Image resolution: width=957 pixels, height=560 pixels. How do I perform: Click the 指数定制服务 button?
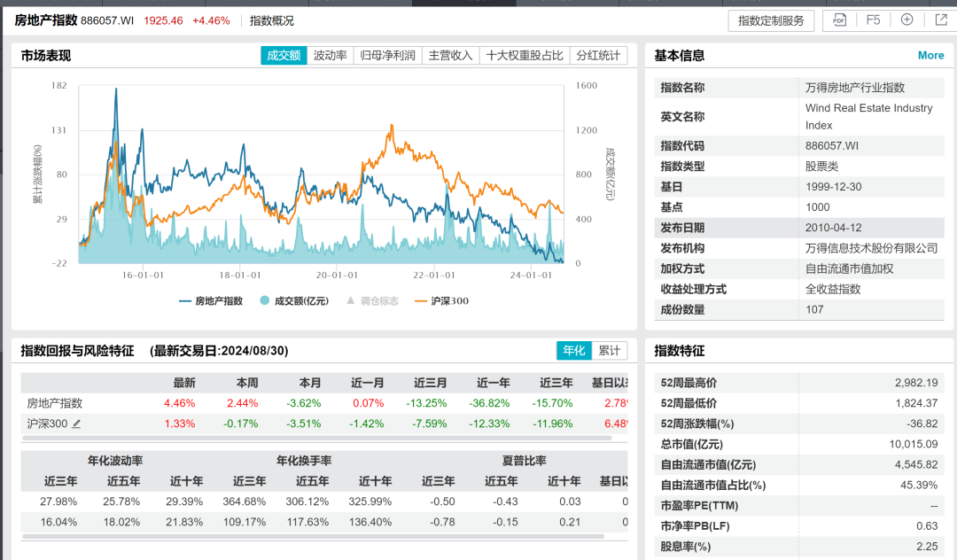(771, 20)
